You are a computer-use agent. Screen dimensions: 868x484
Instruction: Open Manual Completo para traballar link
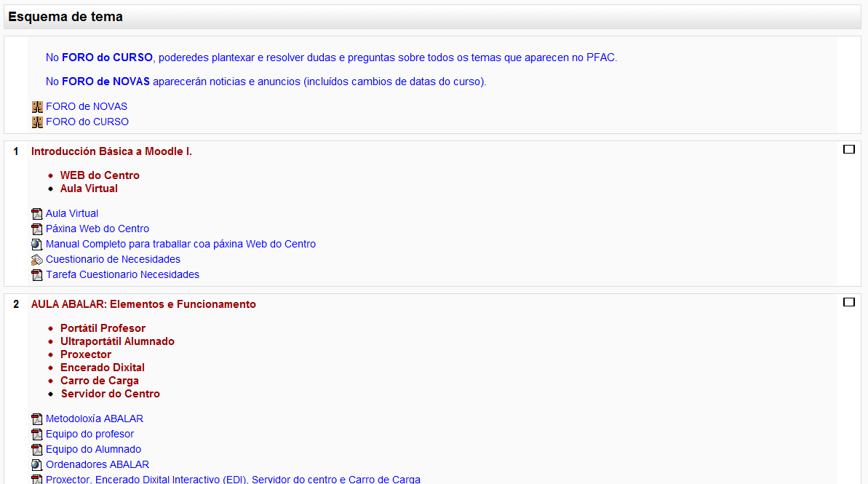click(180, 245)
